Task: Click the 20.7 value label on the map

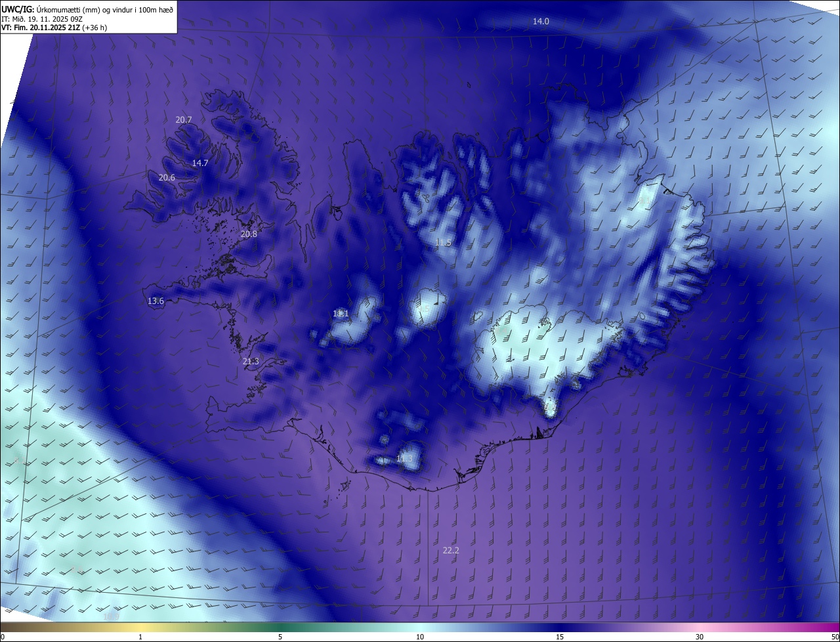Action: 184,120
